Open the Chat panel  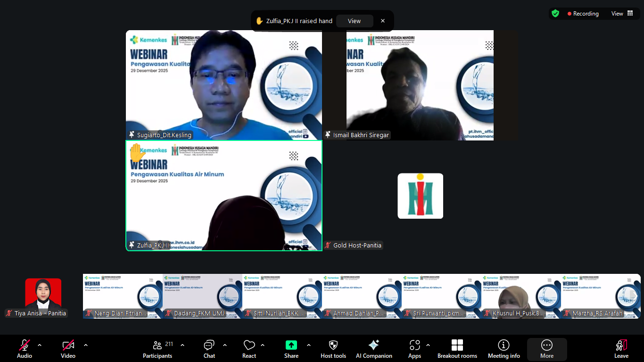click(x=209, y=349)
